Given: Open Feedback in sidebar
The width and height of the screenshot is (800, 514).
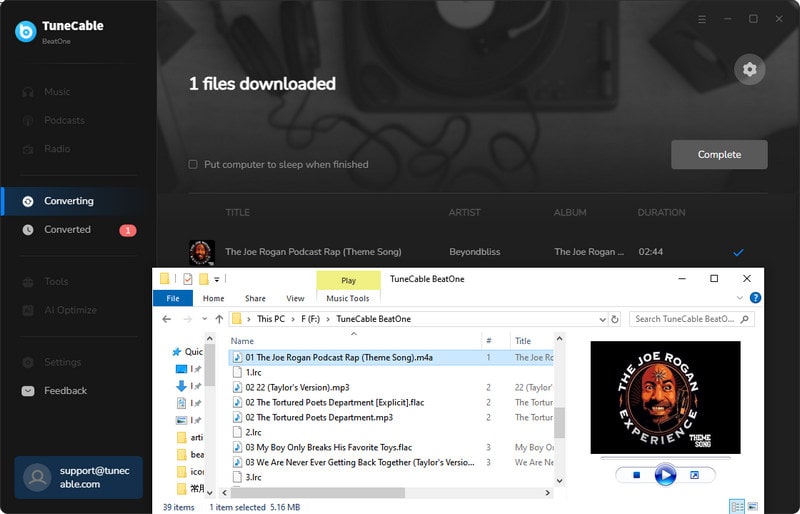Looking at the screenshot, I should pyautogui.click(x=65, y=391).
